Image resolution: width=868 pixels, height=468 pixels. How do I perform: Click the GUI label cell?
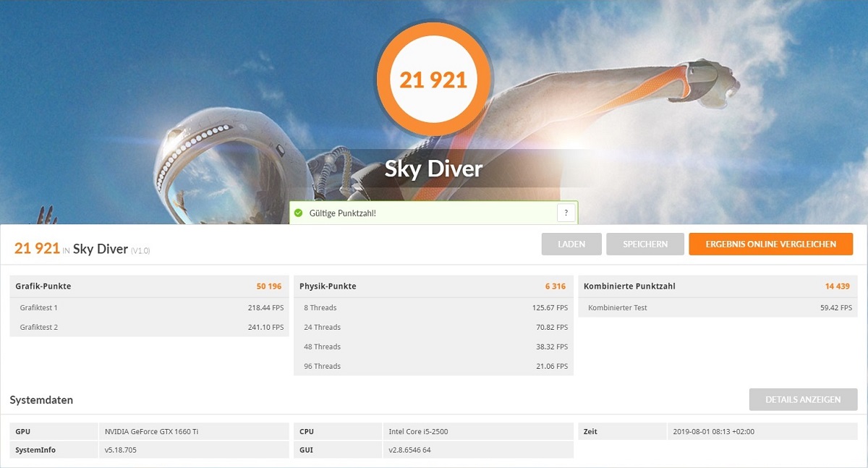click(x=339, y=450)
